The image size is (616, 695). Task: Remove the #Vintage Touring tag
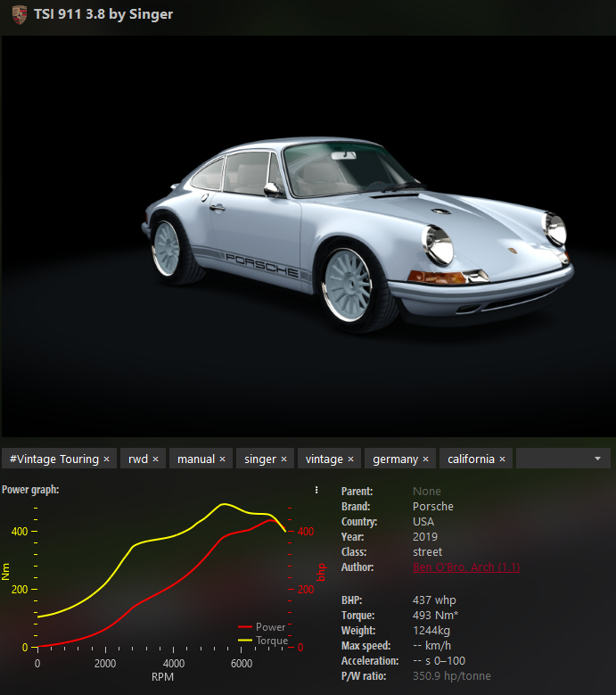coord(106,459)
